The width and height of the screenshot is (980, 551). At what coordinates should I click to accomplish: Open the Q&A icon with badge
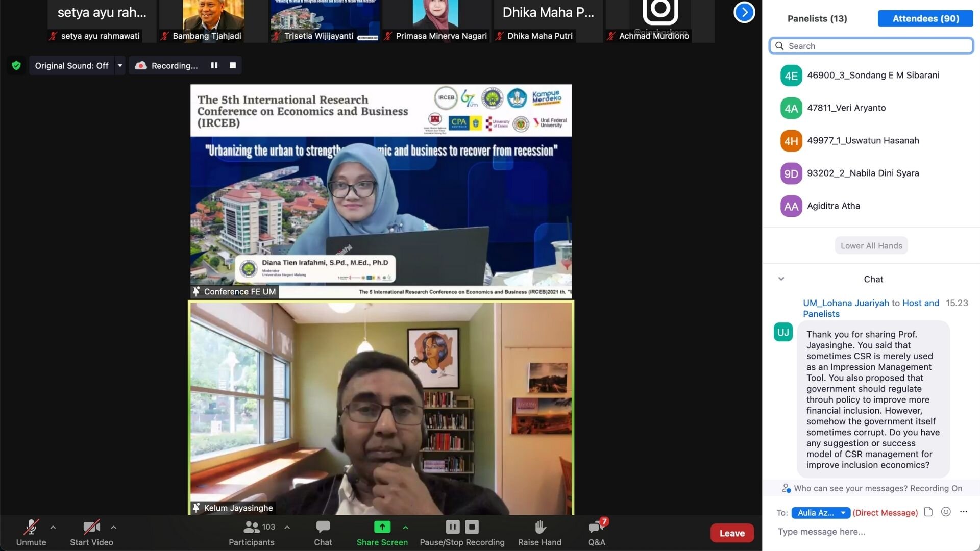(x=596, y=527)
